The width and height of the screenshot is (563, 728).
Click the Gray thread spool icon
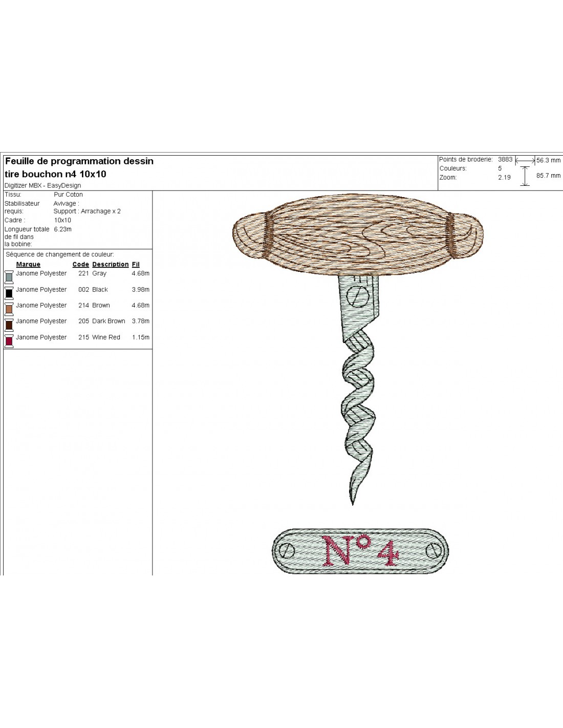click(x=9, y=277)
